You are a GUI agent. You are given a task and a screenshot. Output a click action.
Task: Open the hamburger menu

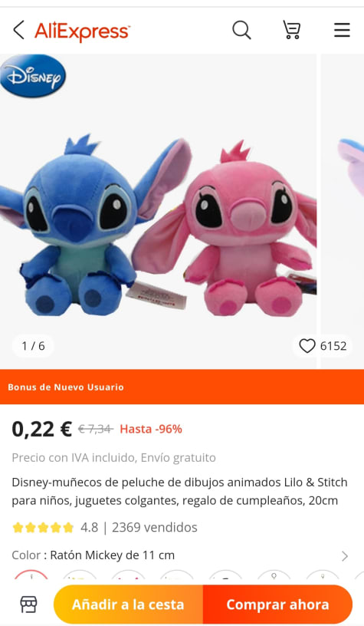click(342, 31)
